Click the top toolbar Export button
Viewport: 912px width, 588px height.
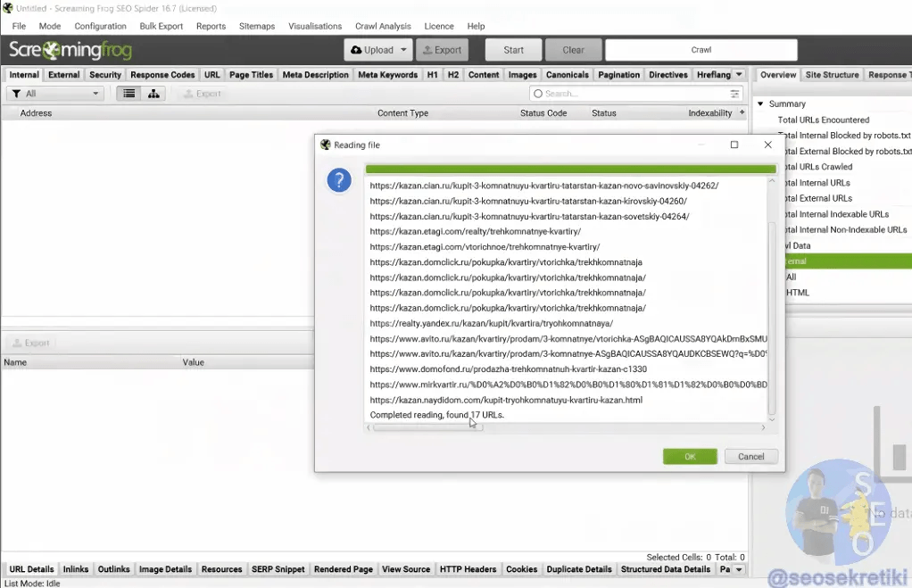point(442,50)
